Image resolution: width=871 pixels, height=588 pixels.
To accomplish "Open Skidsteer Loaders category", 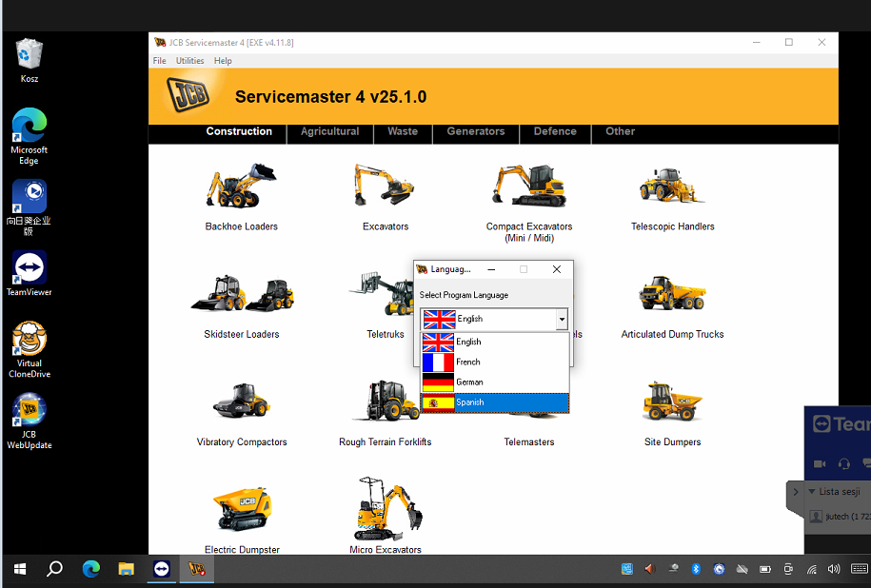I will click(x=241, y=306).
